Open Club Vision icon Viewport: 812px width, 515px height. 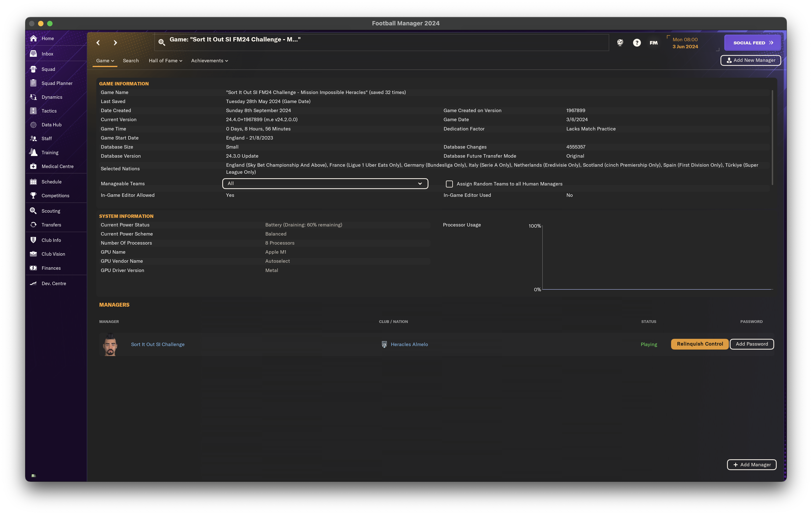click(33, 254)
